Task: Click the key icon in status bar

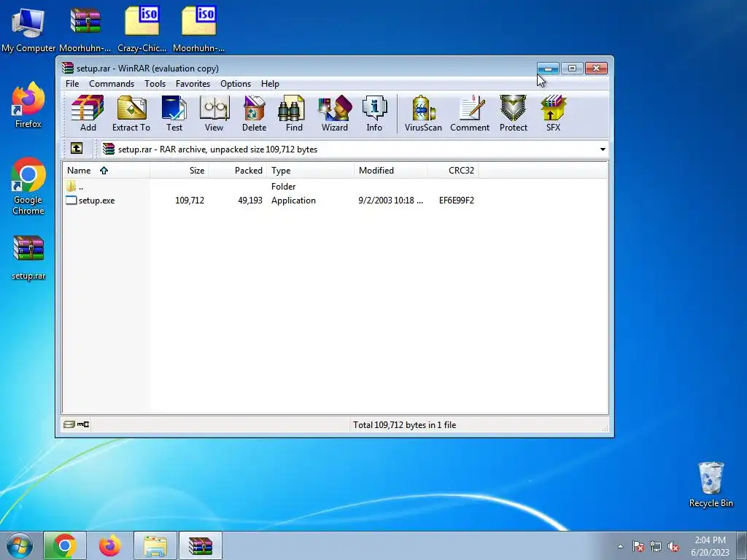Action: 83,424
